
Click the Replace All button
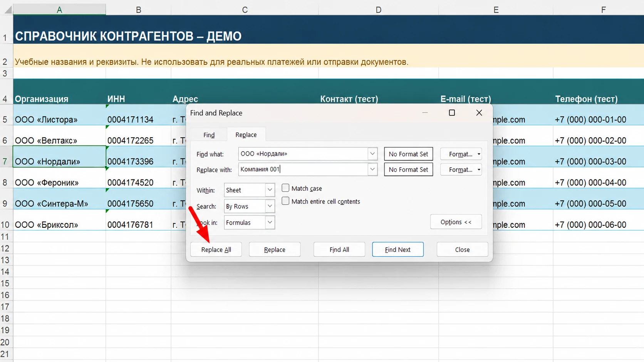(216, 249)
